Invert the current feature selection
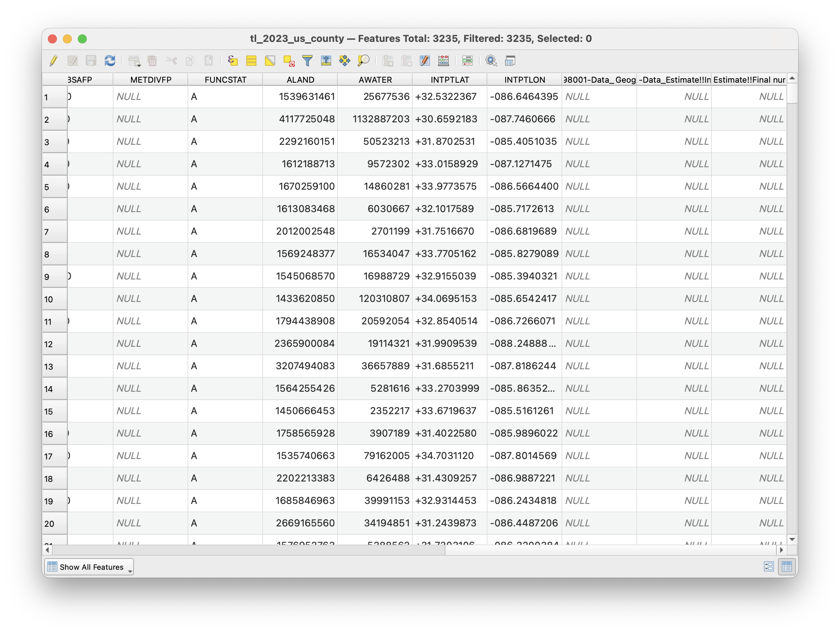 pyautogui.click(x=270, y=61)
